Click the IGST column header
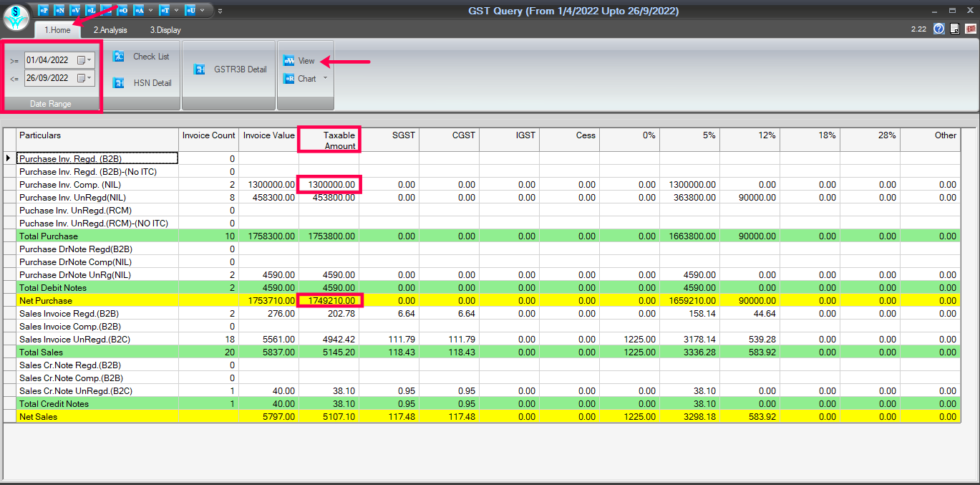 click(509, 140)
